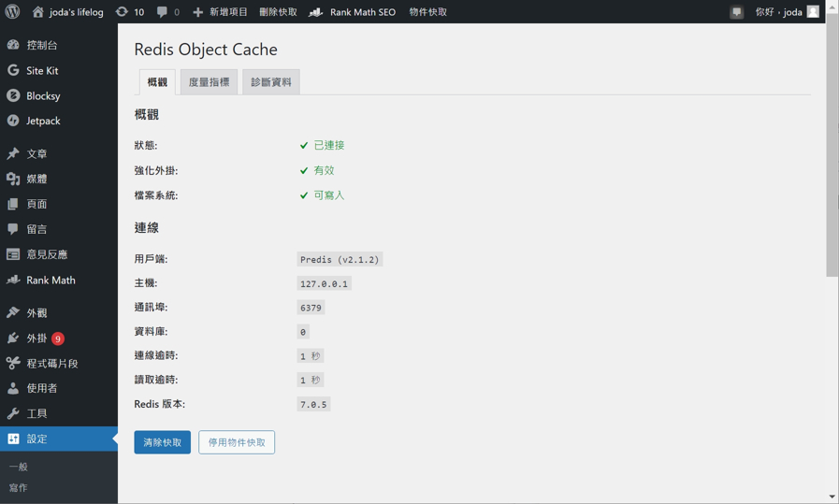Click the home icon beside joda's lifelog
839x504 pixels.
(x=37, y=12)
